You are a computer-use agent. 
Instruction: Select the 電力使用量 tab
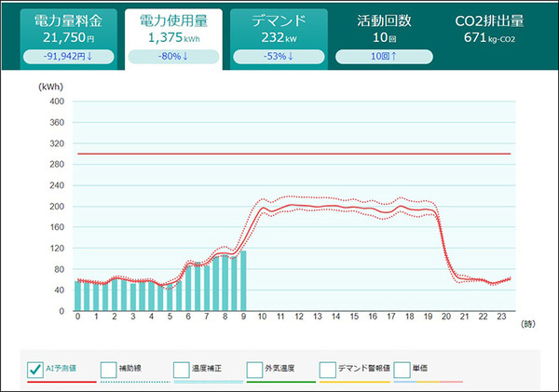pyautogui.click(x=172, y=29)
